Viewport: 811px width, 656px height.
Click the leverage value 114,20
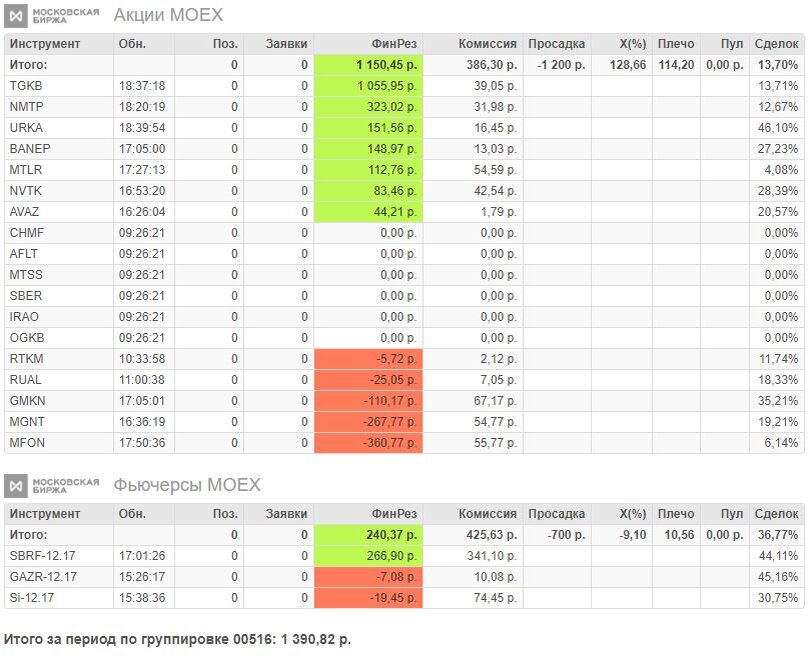tap(676, 65)
